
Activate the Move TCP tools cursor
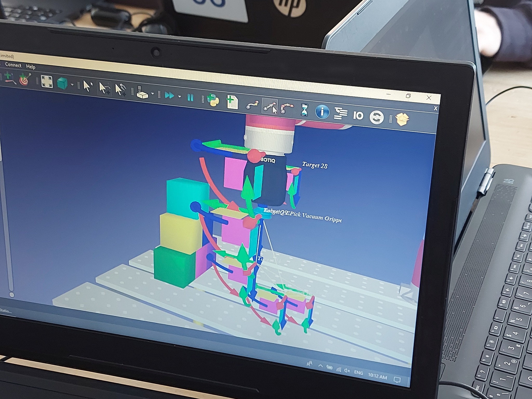(120, 90)
